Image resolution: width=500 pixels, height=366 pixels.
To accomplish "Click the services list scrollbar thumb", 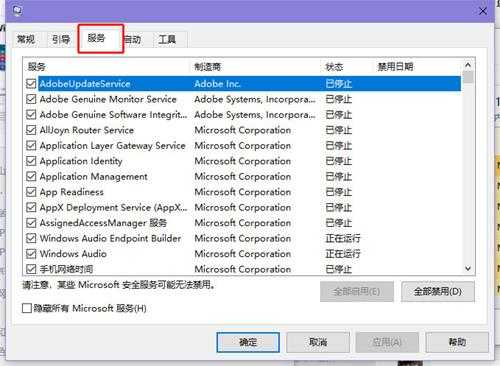I will click(x=468, y=77).
